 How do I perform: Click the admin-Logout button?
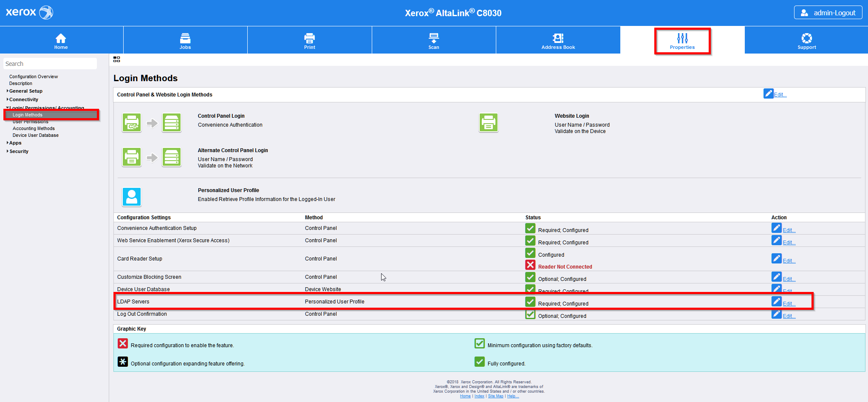coord(828,13)
